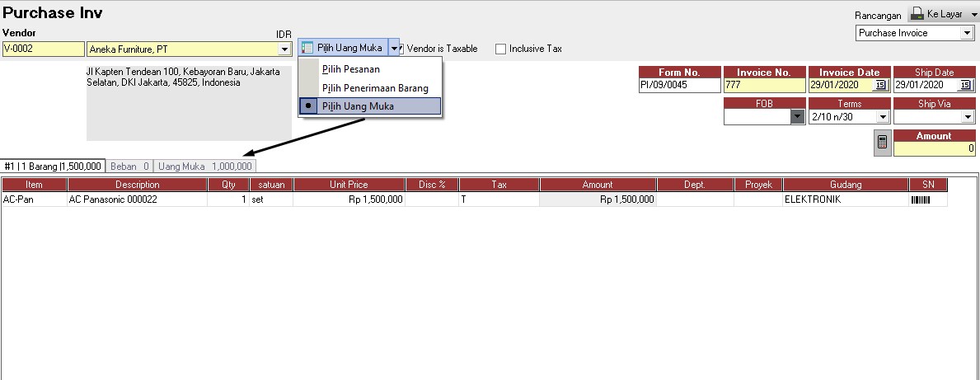Image resolution: width=980 pixels, height=380 pixels.
Task: Open the Terms dropdown list
Action: 883,117
